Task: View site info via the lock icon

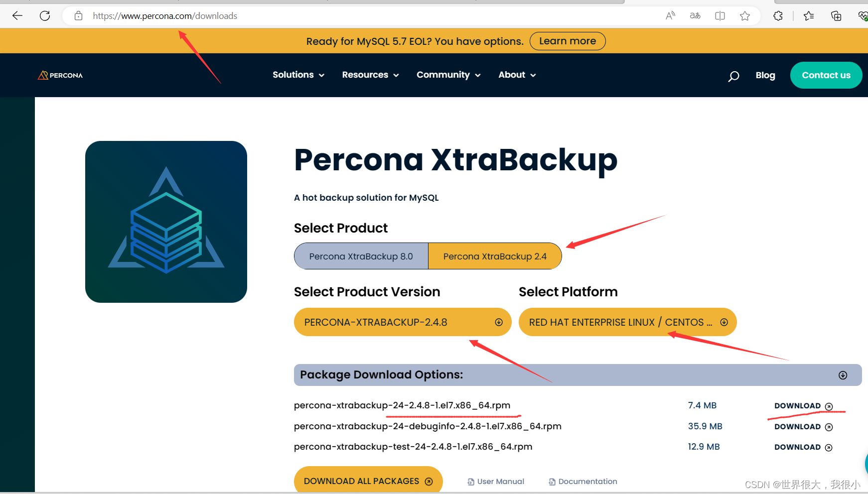Action: pyautogui.click(x=78, y=16)
